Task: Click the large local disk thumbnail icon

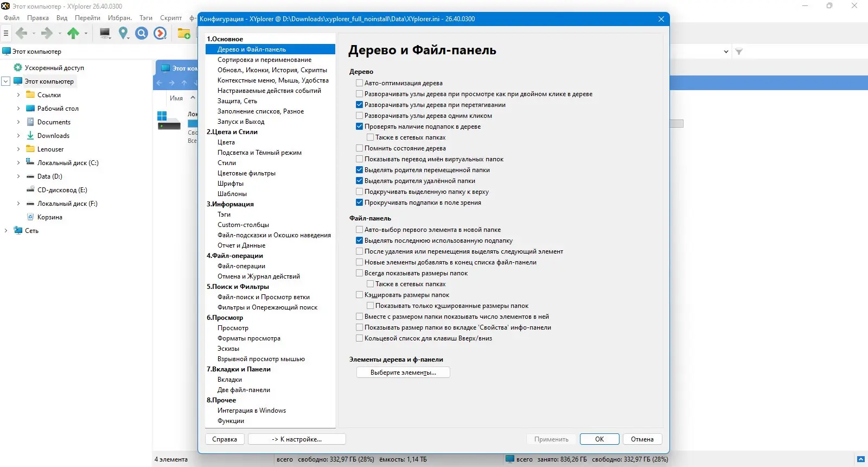Action: point(169,121)
